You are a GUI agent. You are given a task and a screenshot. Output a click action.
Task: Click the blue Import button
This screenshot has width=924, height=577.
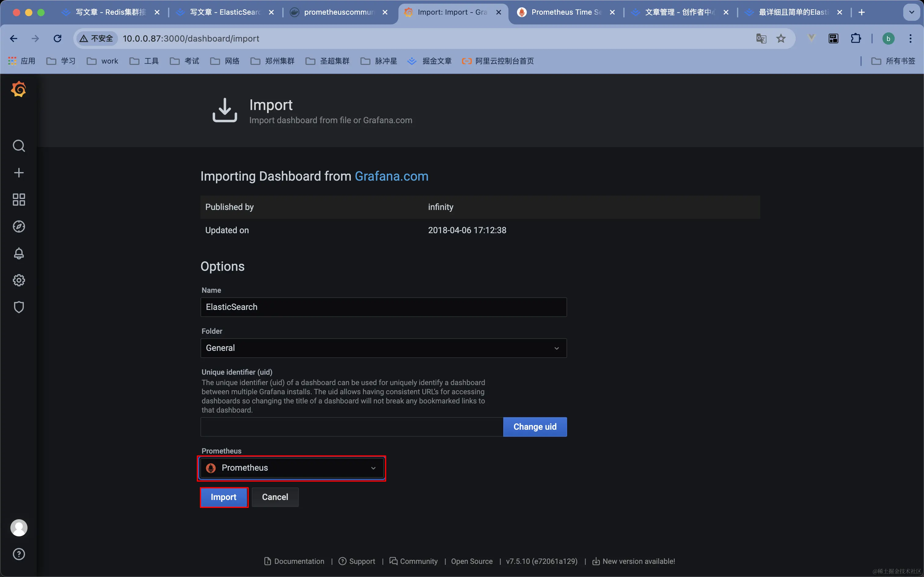[224, 497]
